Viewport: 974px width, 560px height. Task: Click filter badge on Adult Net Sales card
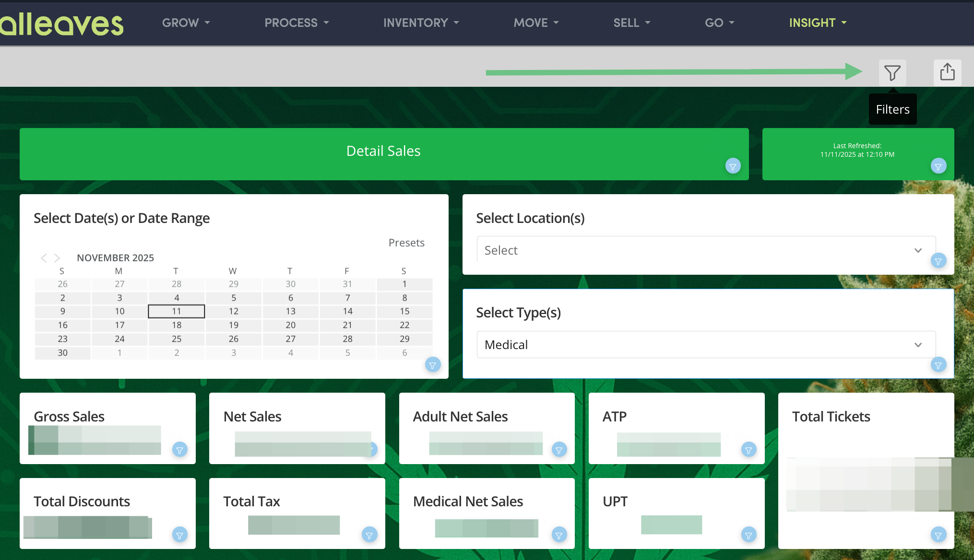[559, 450]
